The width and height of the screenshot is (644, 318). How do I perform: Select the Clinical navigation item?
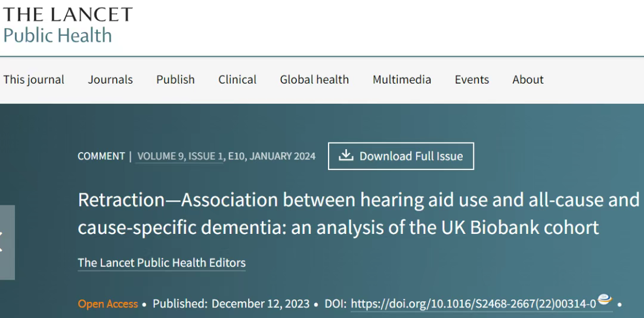(x=237, y=79)
